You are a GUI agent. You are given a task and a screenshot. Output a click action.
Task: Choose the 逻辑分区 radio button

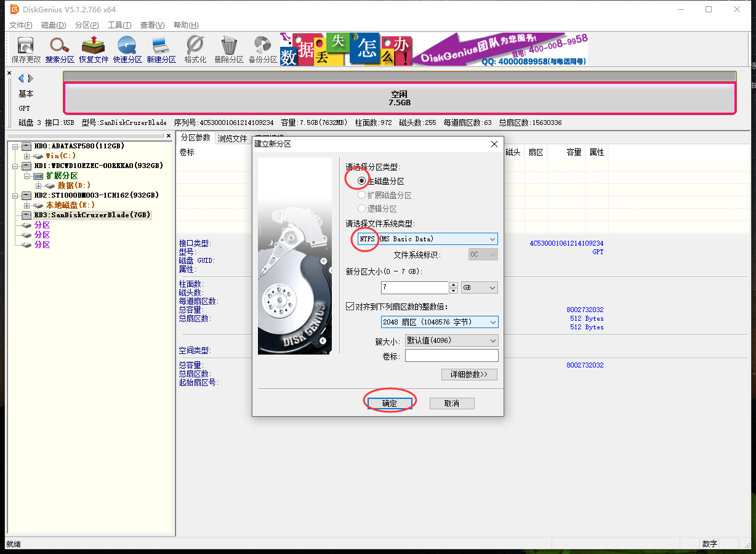click(361, 208)
